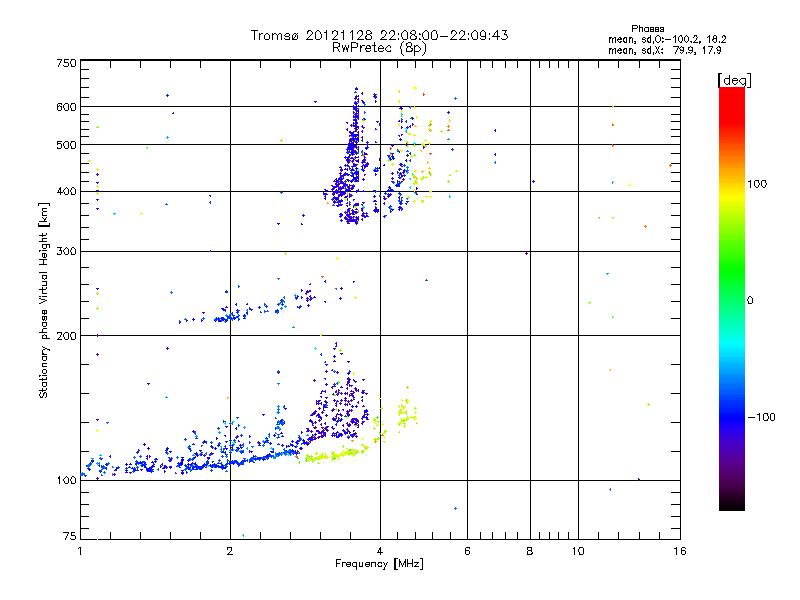800x600 pixels.
Task: Click the y-axis tick label '300'
Action: click(x=66, y=251)
